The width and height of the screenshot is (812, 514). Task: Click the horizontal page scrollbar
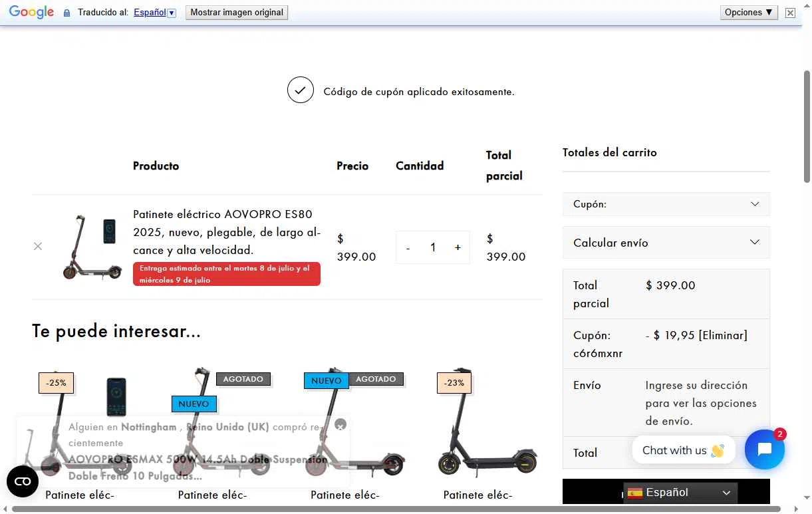pos(396,509)
